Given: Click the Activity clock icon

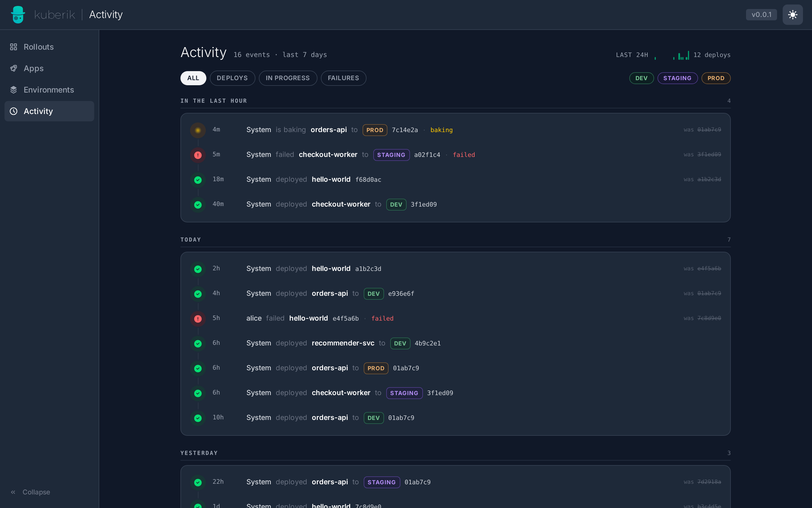Looking at the screenshot, I should pos(14,111).
